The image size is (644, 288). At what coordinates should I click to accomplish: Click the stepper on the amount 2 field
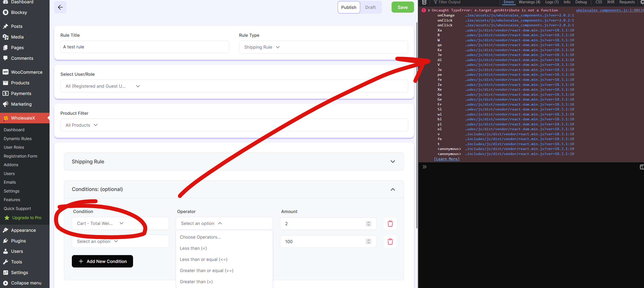tap(368, 224)
